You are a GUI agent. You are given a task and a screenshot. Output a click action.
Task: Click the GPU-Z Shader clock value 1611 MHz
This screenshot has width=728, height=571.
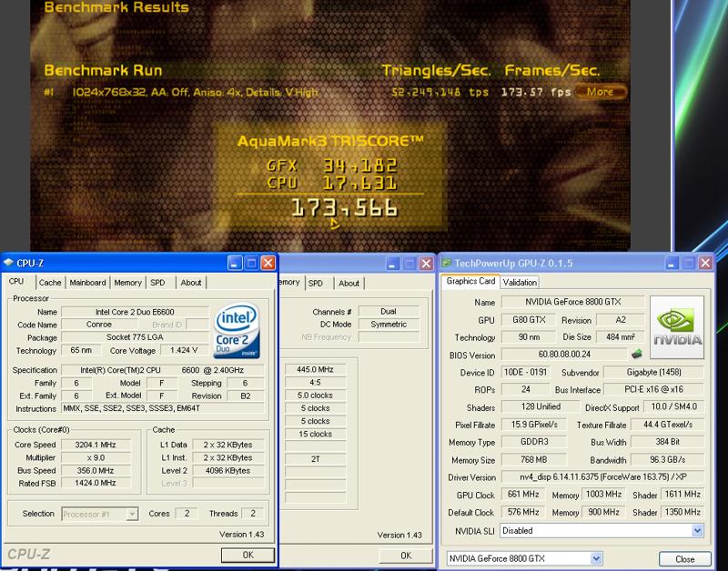(682, 495)
